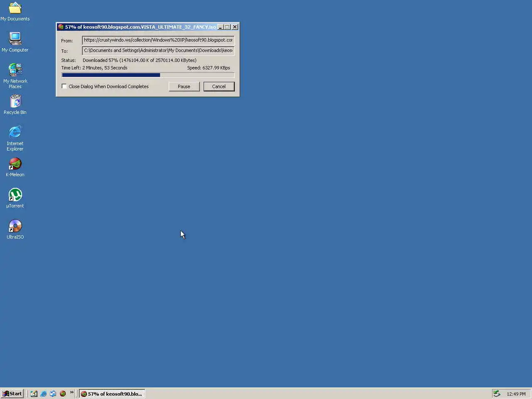This screenshot has height=399, width=532.
Task: Click the From URL field
Action: tap(158, 40)
